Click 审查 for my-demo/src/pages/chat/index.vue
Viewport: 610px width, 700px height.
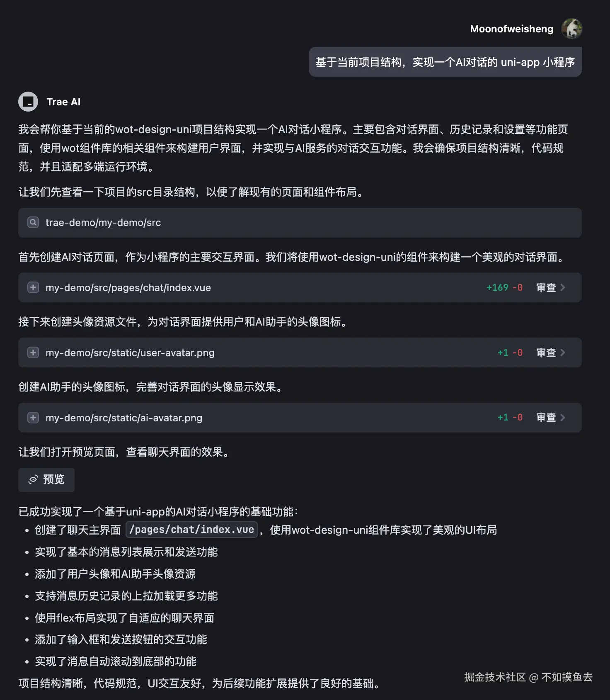546,287
